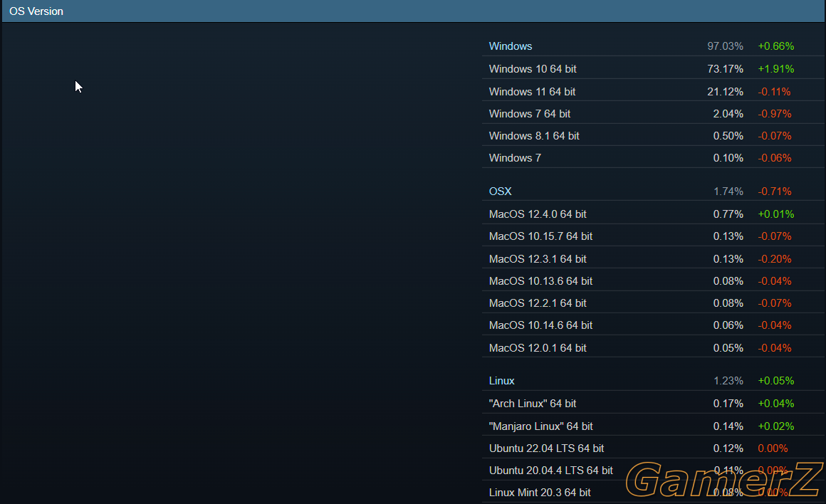The height and width of the screenshot is (504, 826).
Task: Click the "Windows 8.1 64 bit" row label
Action: (x=534, y=136)
